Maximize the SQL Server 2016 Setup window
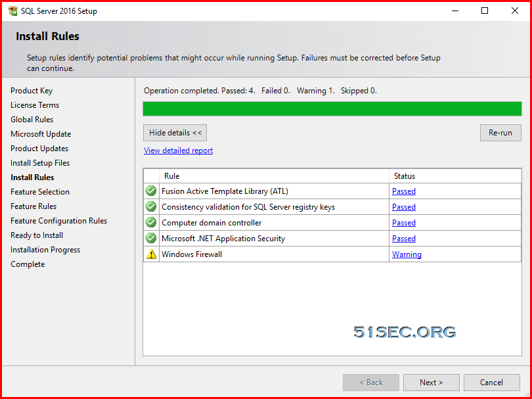Image resolution: width=532 pixels, height=399 pixels. 485,11
